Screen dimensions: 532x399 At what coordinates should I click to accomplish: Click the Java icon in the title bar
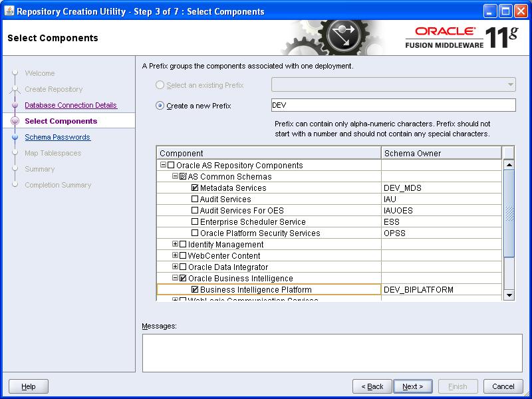tap(9, 11)
